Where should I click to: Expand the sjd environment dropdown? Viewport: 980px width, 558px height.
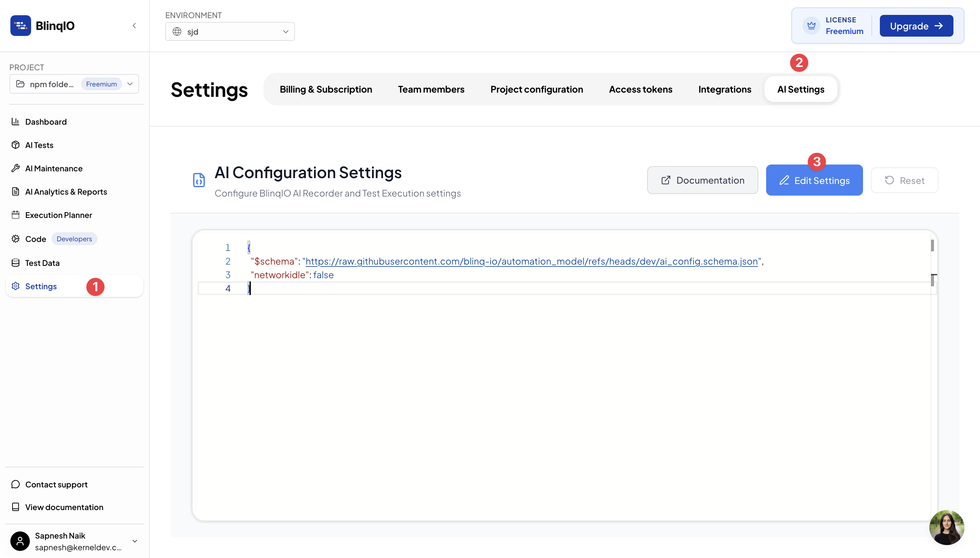230,31
